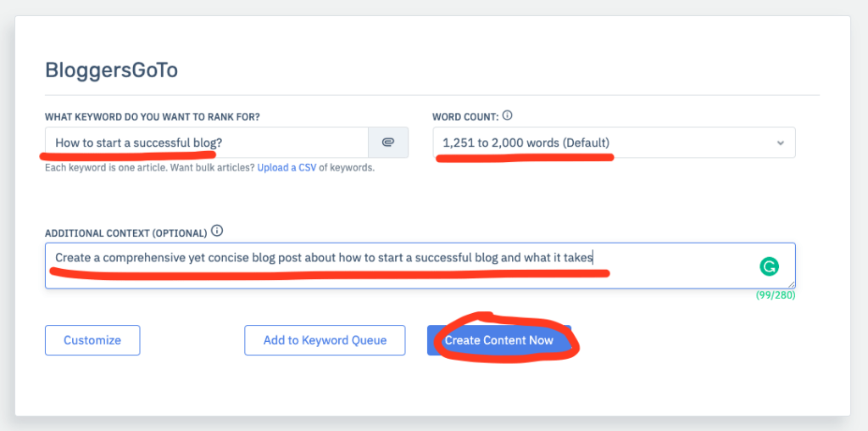Click the 'What keyword do you want to rank for?' label
Image resolution: width=868 pixels, height=431 pixels.
coord(153,117)
